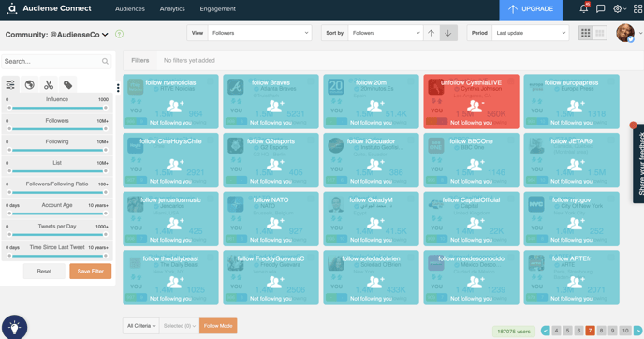Open the Period Last update dropdown

point(530,33)
